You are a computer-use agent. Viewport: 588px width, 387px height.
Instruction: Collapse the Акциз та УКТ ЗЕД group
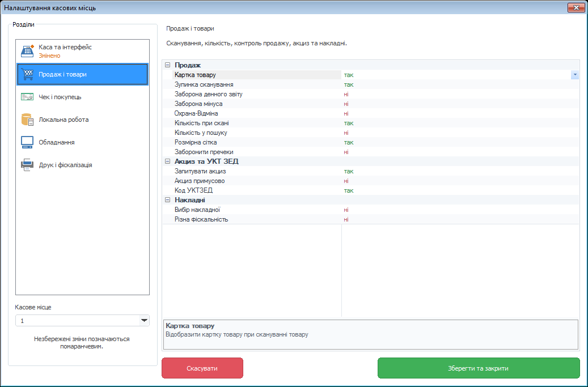tap(168, 161)
